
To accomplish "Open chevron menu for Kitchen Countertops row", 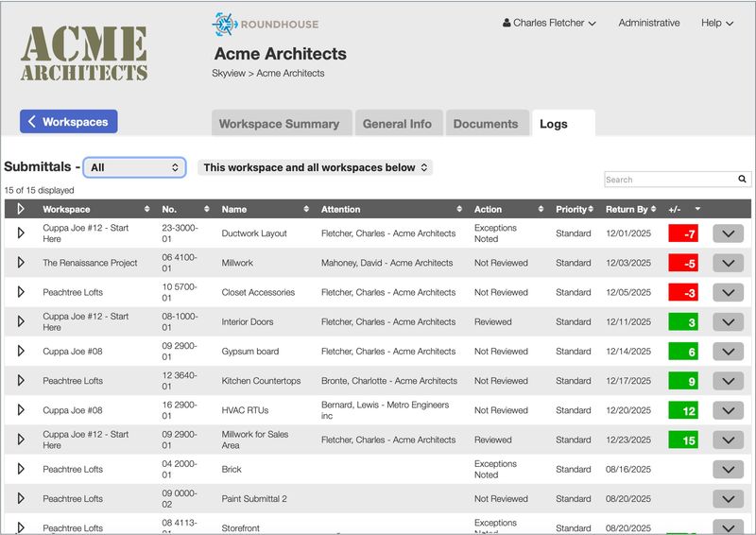I will 728,381.
